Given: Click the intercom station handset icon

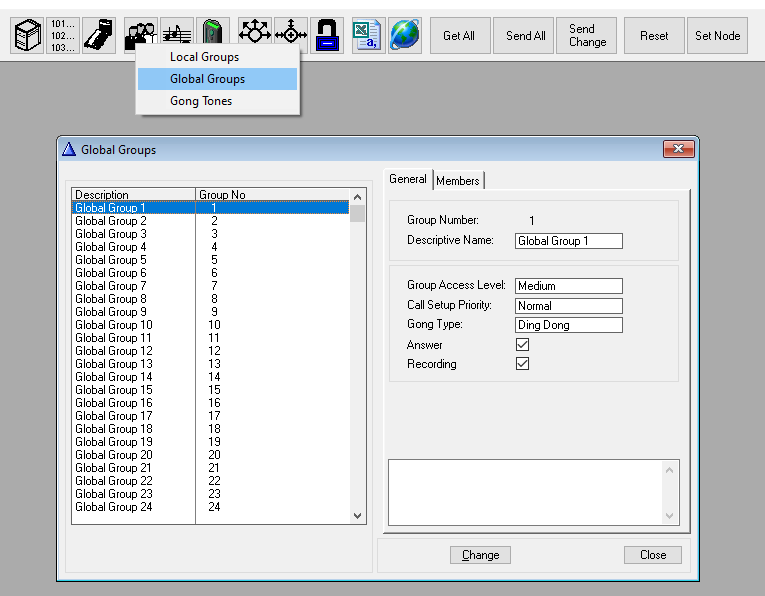Looking at the screenshot, I should pyautogui.click(x=98, y=35).
